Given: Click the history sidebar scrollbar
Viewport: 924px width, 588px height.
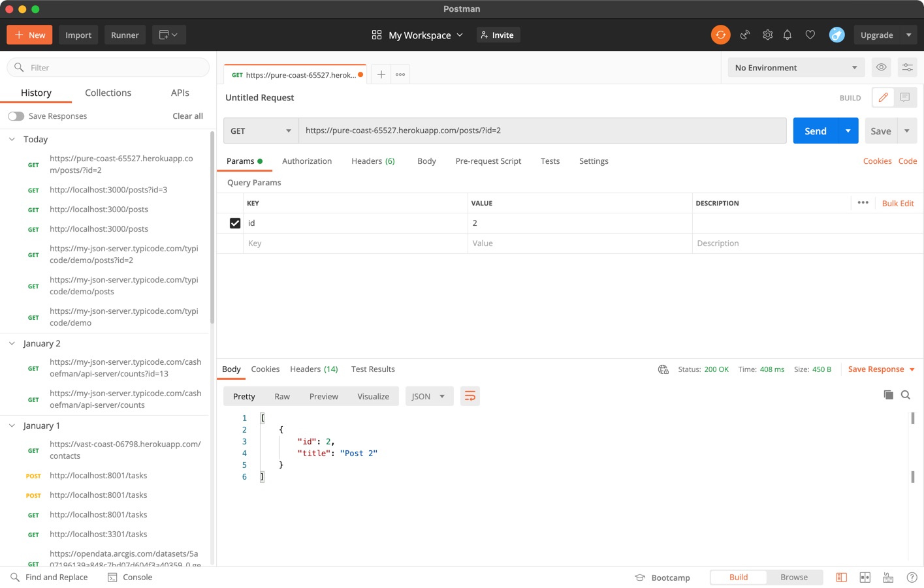Looking at the screenshot, I should 212,227.
